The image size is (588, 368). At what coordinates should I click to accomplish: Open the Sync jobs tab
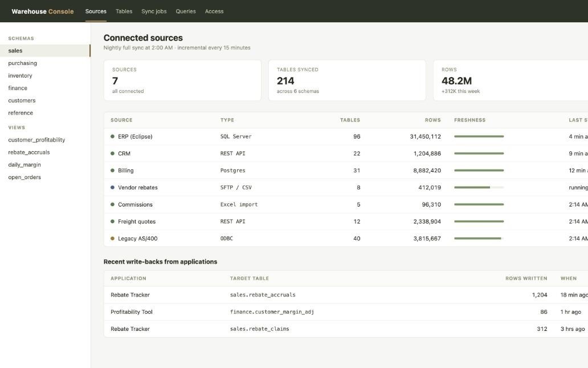coord(154,11)
